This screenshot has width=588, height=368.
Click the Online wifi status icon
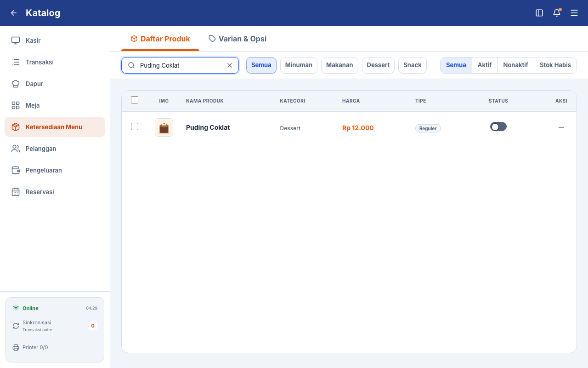pos(16,308)
